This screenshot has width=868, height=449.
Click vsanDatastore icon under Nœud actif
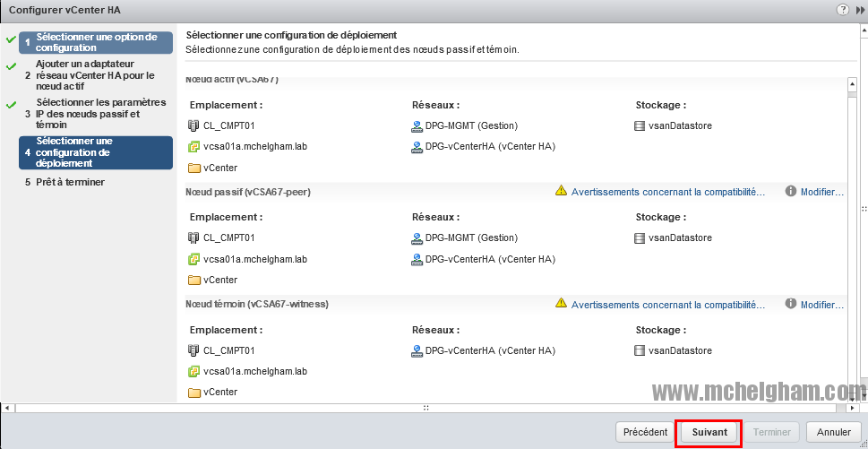pos(640,125)
